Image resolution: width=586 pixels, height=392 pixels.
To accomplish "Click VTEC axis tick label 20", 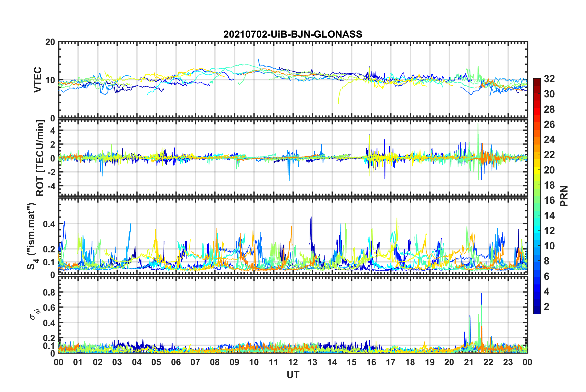I will [50, 42].
